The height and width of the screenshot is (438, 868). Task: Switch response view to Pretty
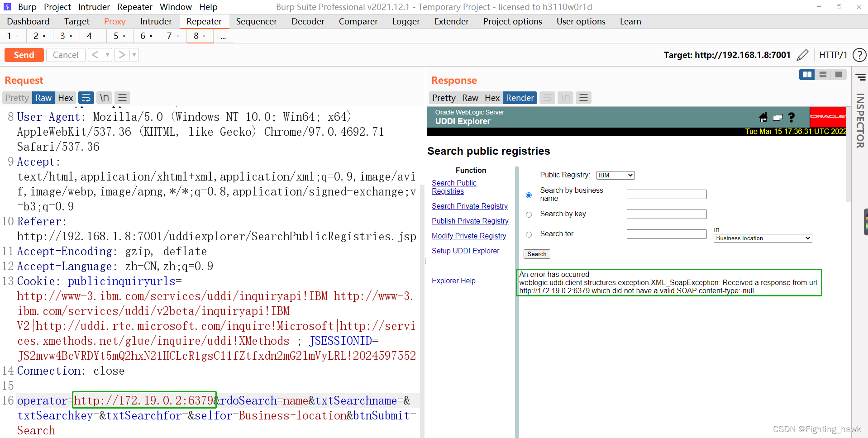coord(444,98)
